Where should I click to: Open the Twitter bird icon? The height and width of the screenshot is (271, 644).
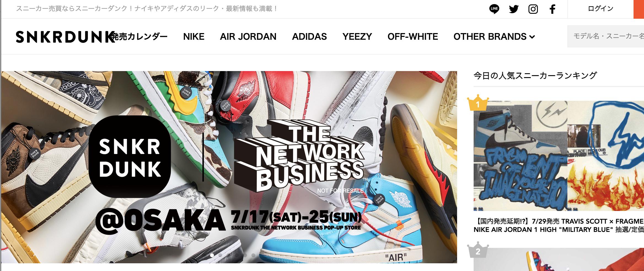point(514,9)
